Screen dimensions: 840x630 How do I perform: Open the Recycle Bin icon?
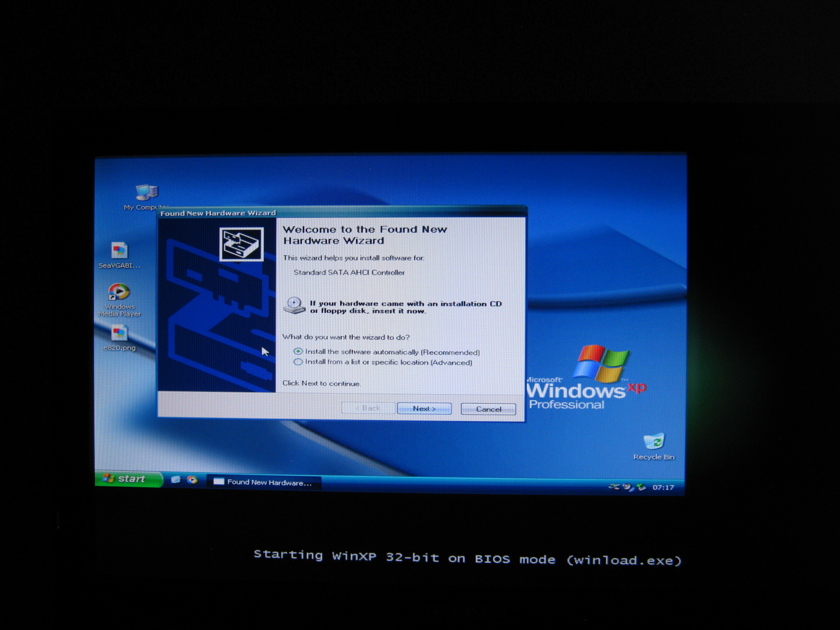(x=654, y=442)
